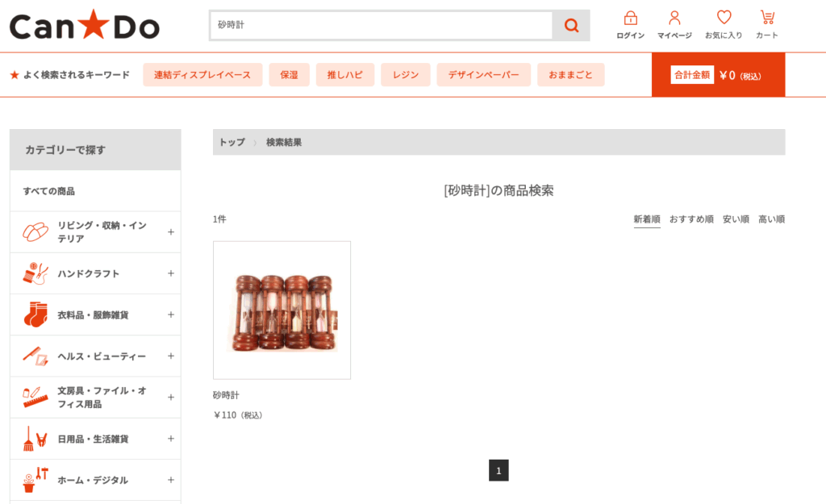
Task: Expand the 文房具・ファイル・オフィス用品 category
Action: 171,397
